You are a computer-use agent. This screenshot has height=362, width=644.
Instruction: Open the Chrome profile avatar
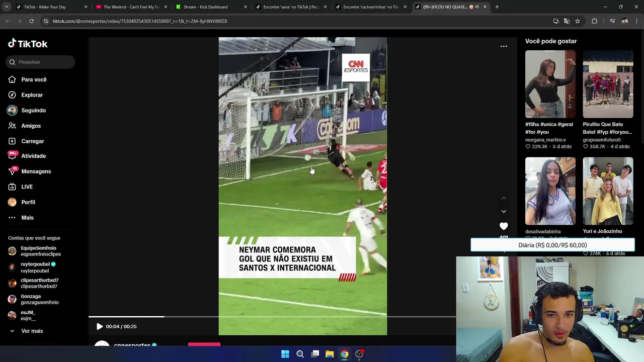click(624, 21)
